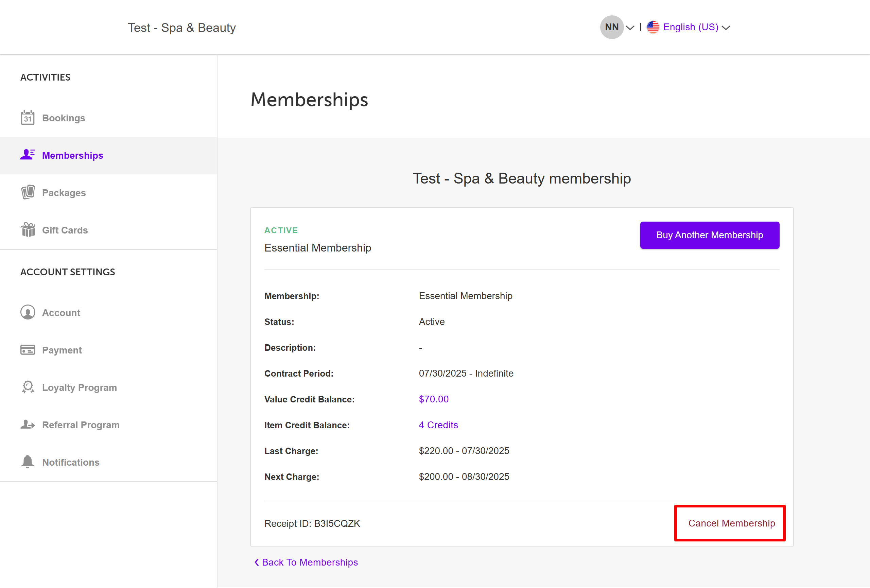The height and width of the screenshot is (588, 870).
Task: Open Gift Cards menu item
Action: [65, 230]
